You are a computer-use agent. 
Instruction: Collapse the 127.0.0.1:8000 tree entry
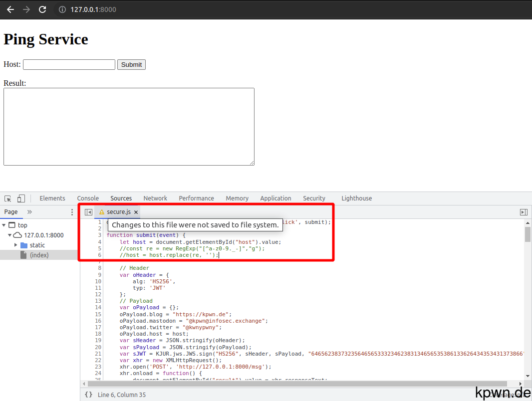coord(9,235)
